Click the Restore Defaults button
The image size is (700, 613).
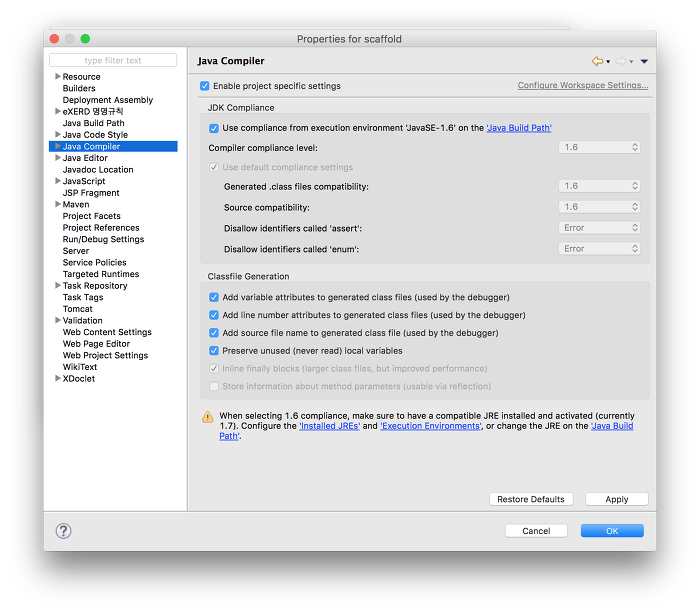tap(531, 499)
